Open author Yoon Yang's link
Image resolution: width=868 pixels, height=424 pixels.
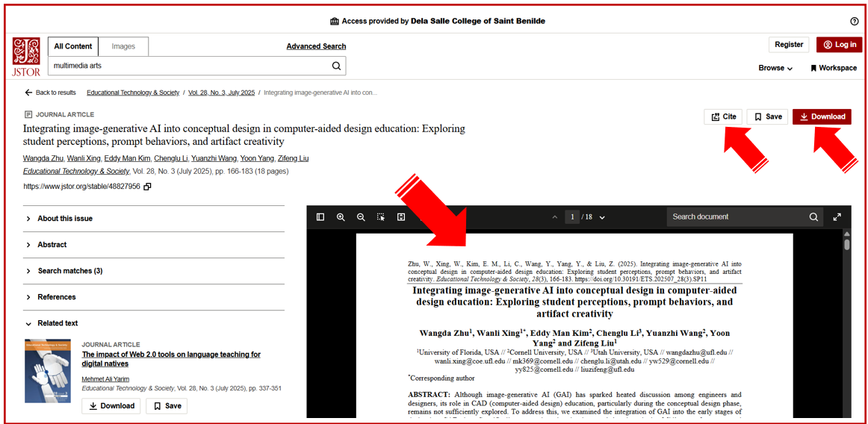click(x=257, y=158)
